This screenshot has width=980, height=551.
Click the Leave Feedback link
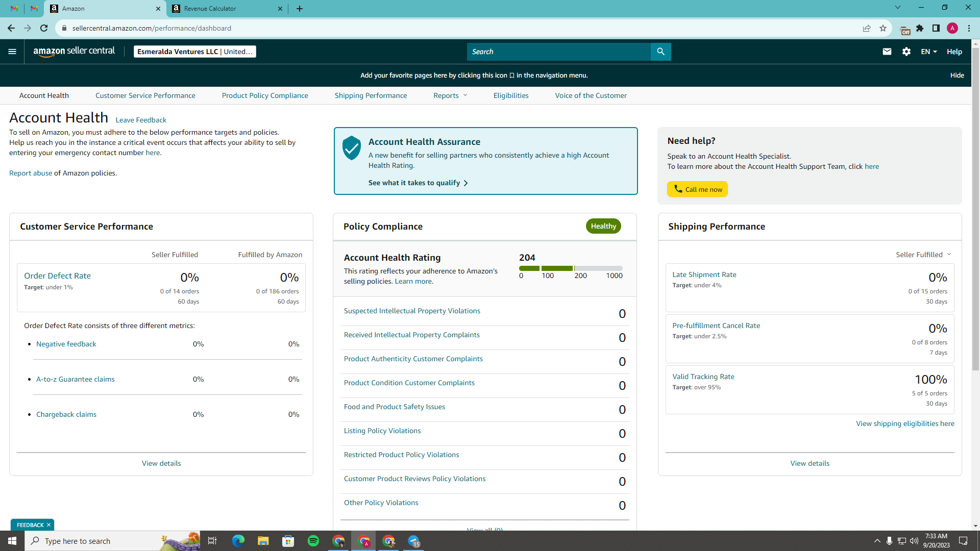click(x=141, y=120)
